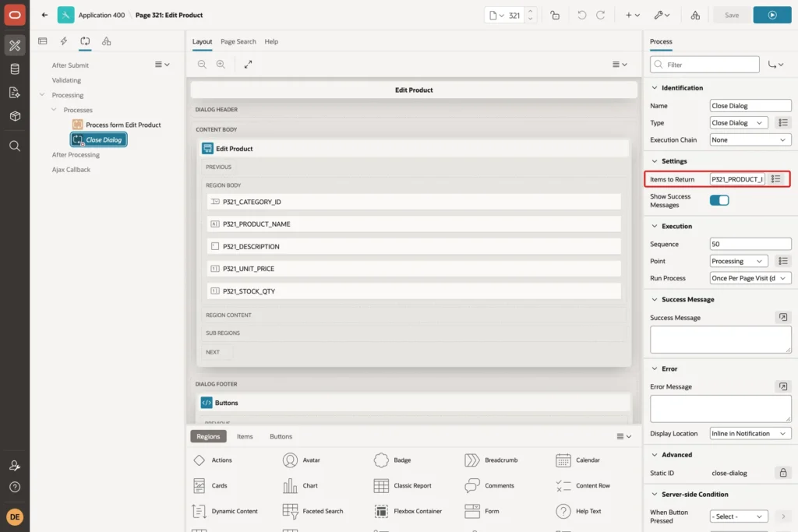Switch to Layout tab

pos(202,42)
